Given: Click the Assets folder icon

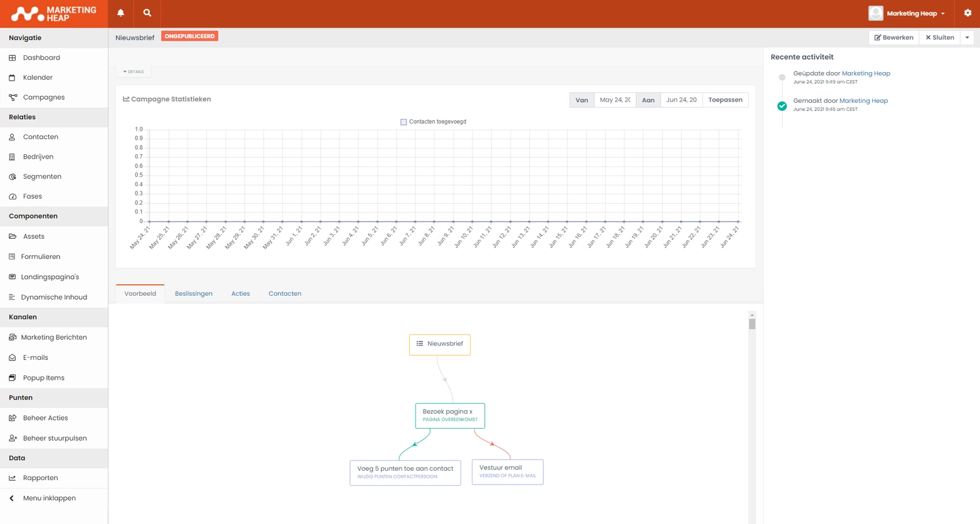Looking at the screenshot, I should pyautogui.click(x=12, y=236).
